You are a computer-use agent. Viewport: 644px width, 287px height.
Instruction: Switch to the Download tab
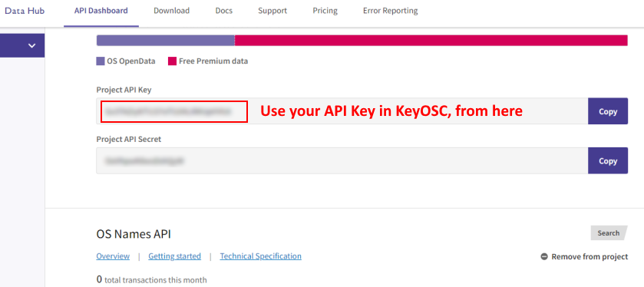(x=172, y=11)
